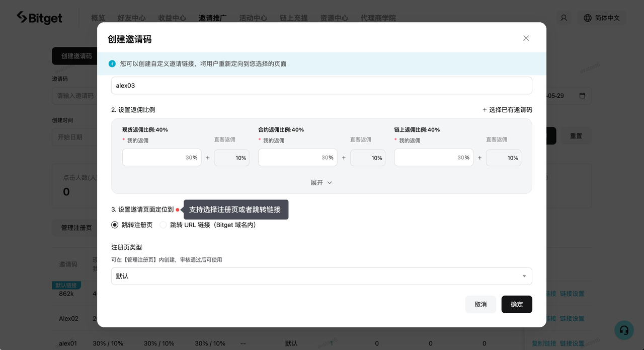The height and width of the screenshot is (350, 644).
Task: Click the Bitget logo
Action: click(40, 18)
